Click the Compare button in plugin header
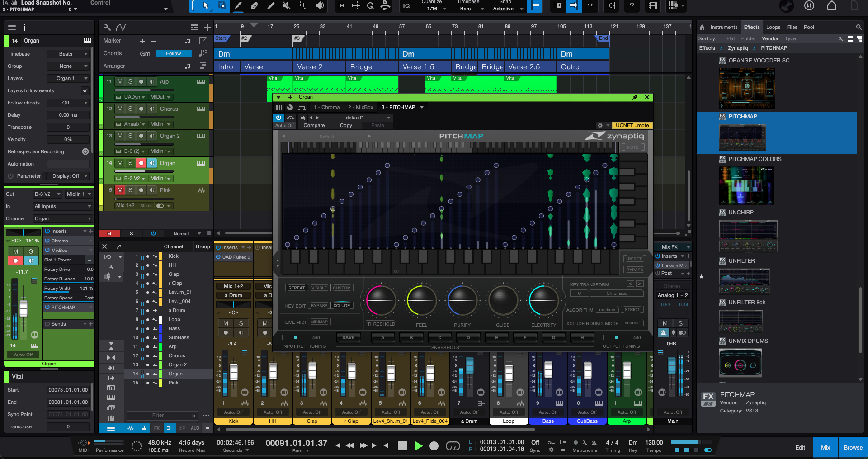868x459 pixels. pyautogui.click(x=314, y=125)
